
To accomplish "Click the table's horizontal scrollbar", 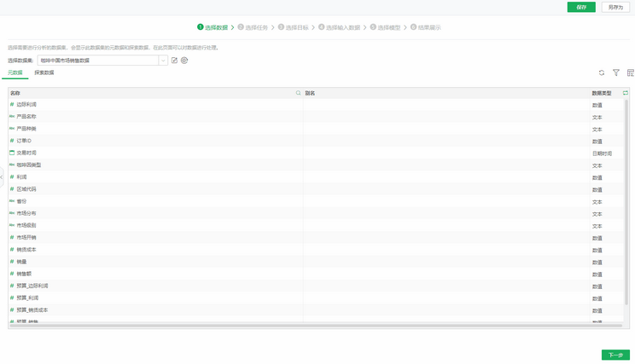I will coord(316,325).
